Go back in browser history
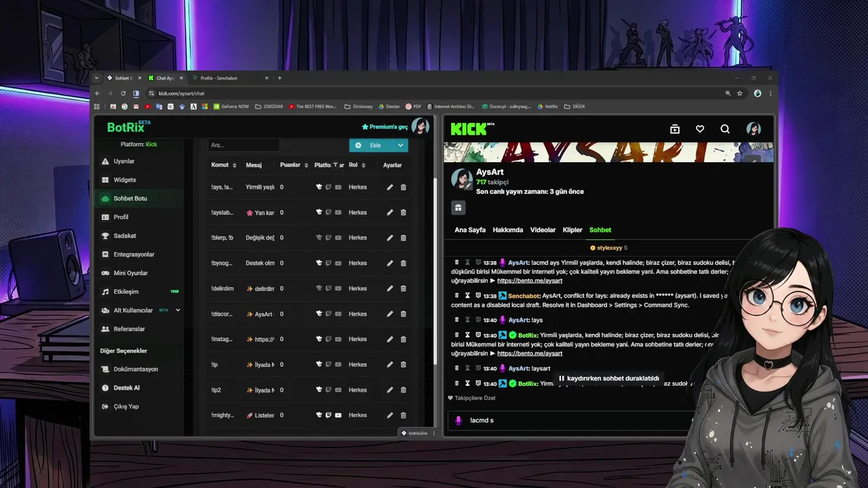Image resolution: width=868 pixels, height=488 pixels. pos(97,94)
